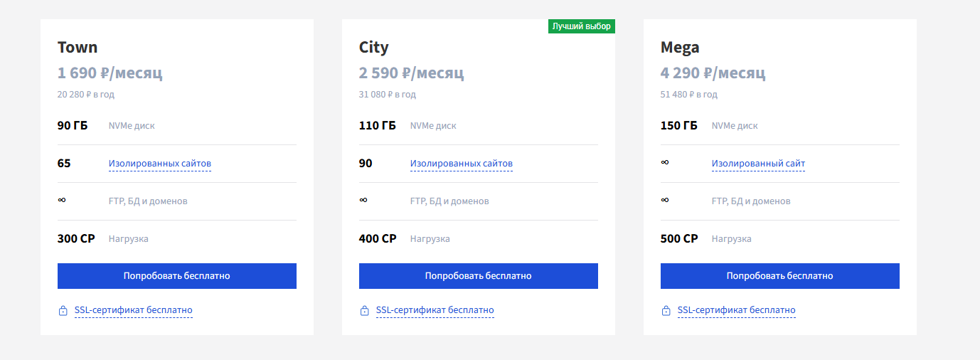
Task: Click the 90 ГБ disk value
Action: click(73, 126)
